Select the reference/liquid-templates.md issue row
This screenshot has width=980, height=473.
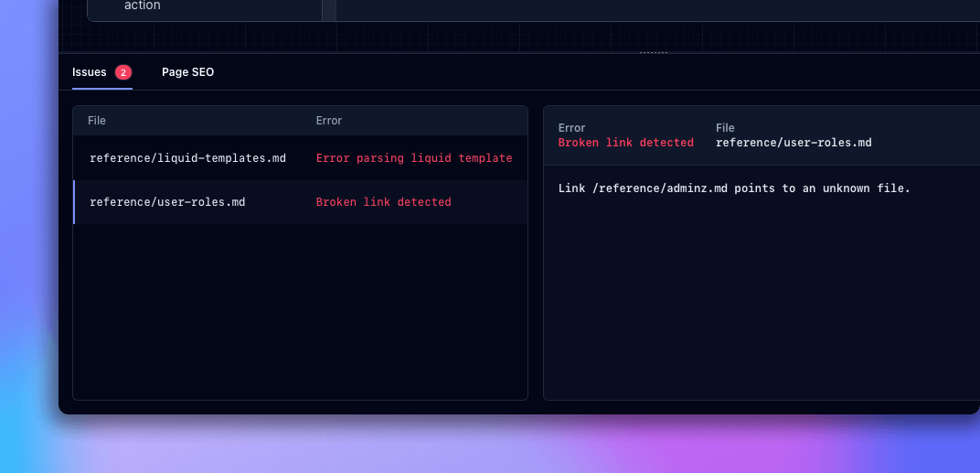click(x=301, y=158)
